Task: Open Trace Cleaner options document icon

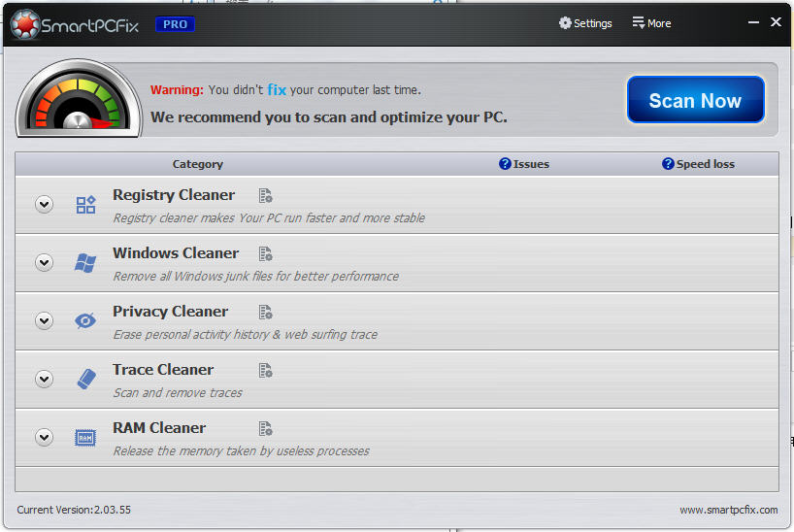Action: pos(265,371)
